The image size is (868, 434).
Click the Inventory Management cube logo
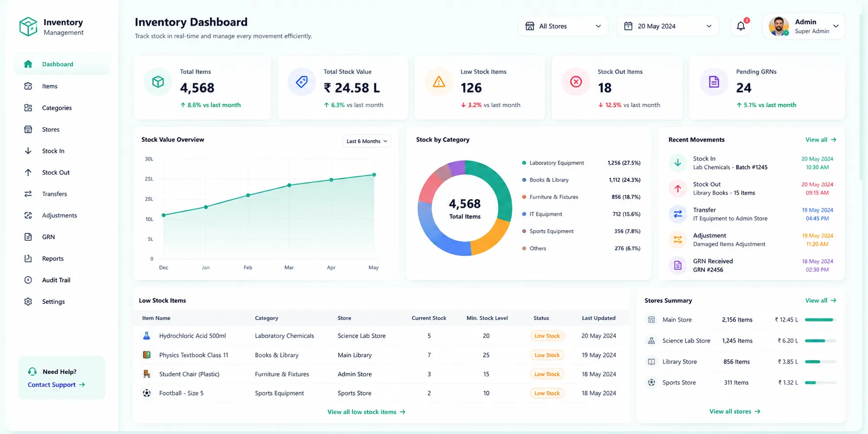click(x=28, y=27)
